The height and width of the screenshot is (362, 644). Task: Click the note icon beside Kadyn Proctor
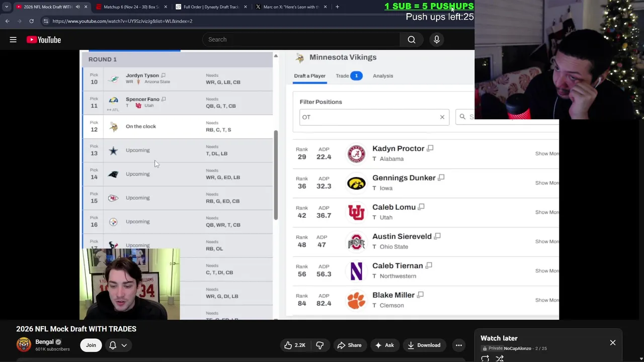[x=430, y=148]
